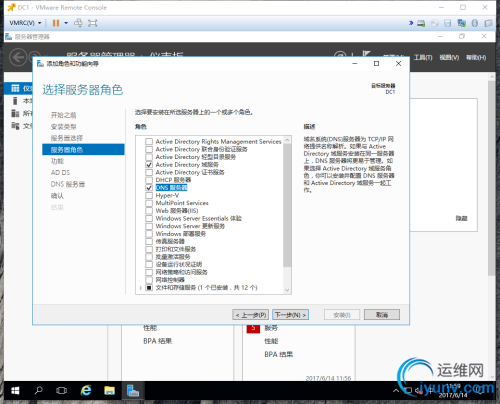Viewport: 500px width, 404px height.
Task: Click the message log icon in VMRC toolbar
Action: pyautogui.click(x=488, y=23)
